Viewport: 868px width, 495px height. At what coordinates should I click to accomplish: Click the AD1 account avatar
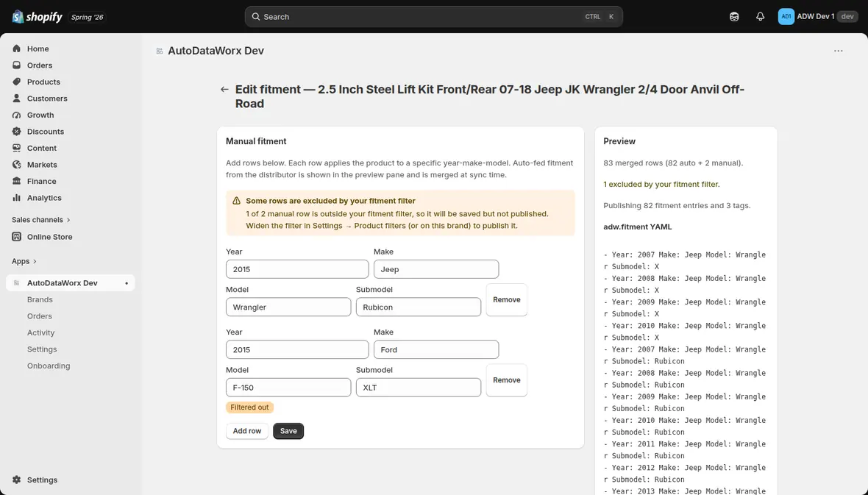click(x=786, y=17)
